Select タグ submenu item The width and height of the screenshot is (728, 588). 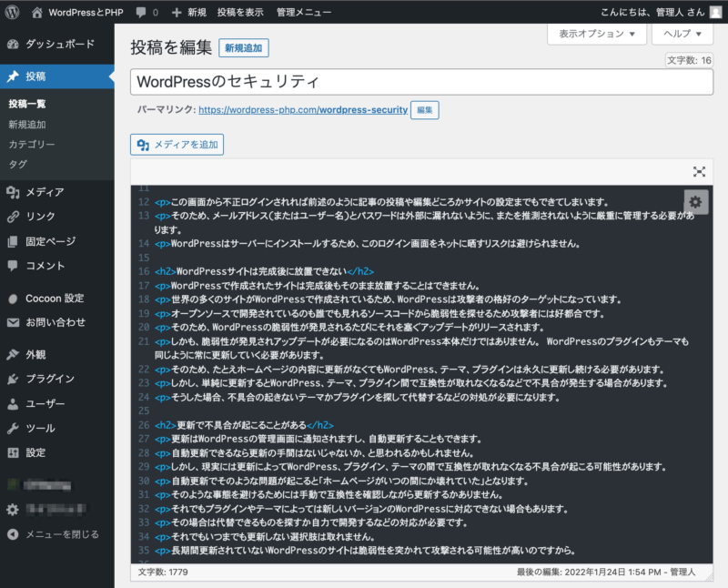click(17, 165)
